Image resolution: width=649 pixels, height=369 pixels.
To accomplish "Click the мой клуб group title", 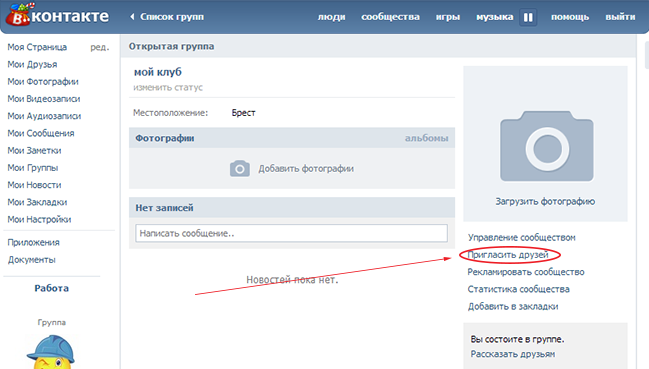I will coord(158,72).
